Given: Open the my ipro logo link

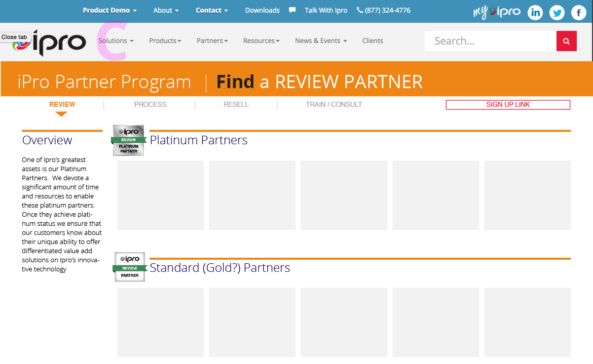Looking at the screenshot, I should [497, 12].
